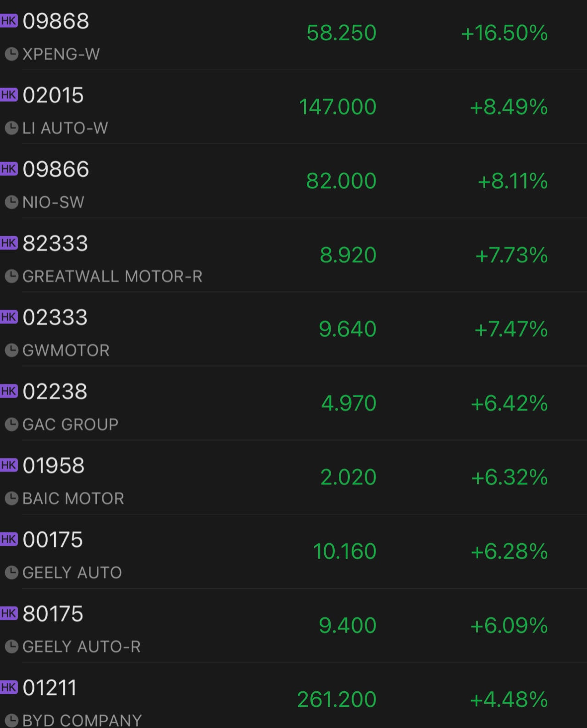Click the HK badge beside 01211

coord(8,687)
